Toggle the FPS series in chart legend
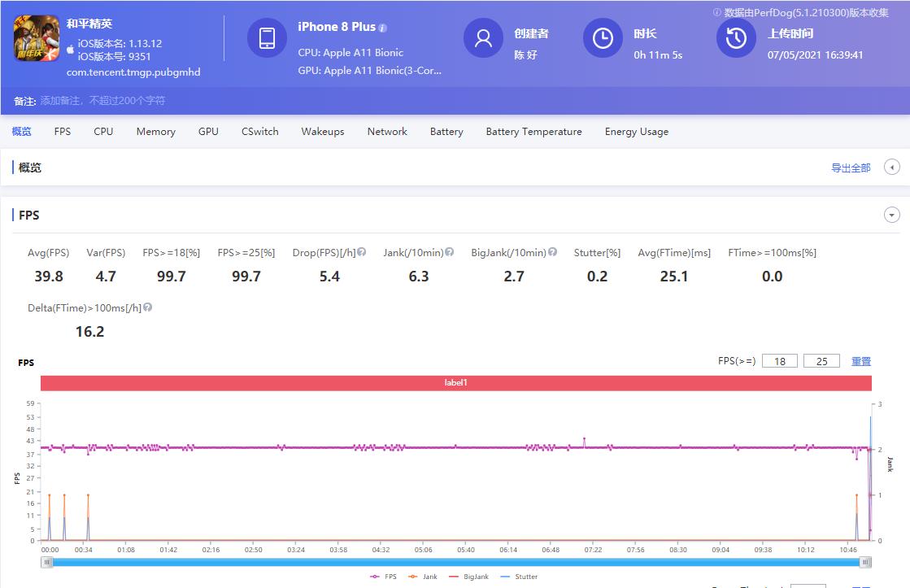The width and height of the screenshot is (910, 588). 385,577
